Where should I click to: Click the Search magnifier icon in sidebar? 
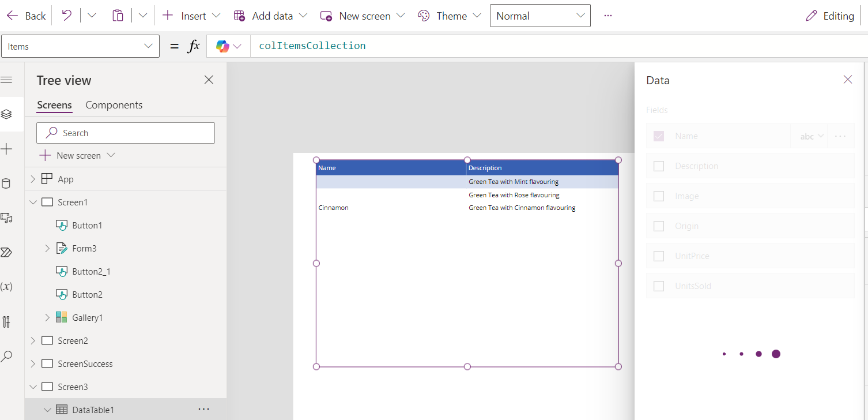coord(6,357)
